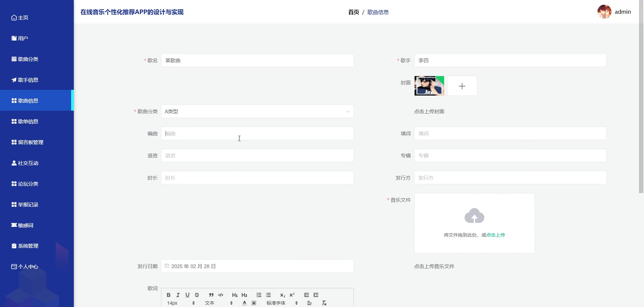Insert an ordered list in the lyrics editor
The height and width of the screenshot is (307, 644).
(258, 295)
